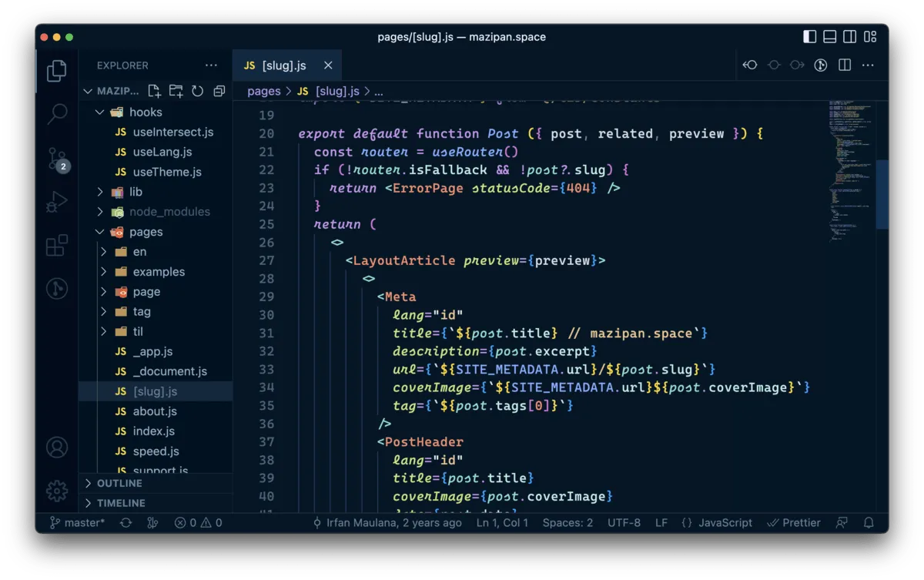Viewport: 924px width, 580px height.
Task: Split the editor into two panes
Action: tap(843, 65)
